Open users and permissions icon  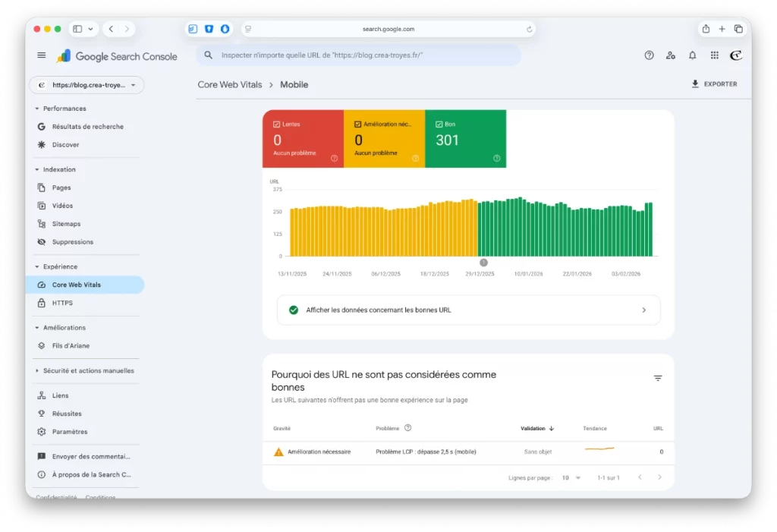(671, 55)
